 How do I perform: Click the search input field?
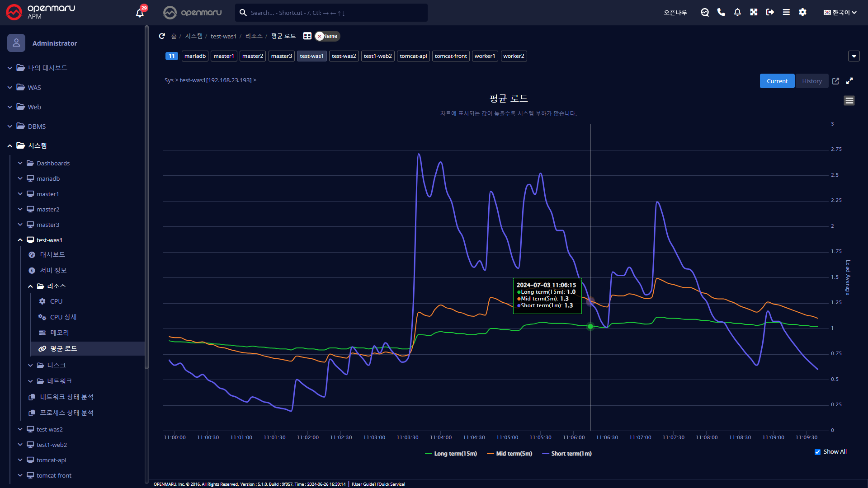pyautogui.click(x=335, y=13)
